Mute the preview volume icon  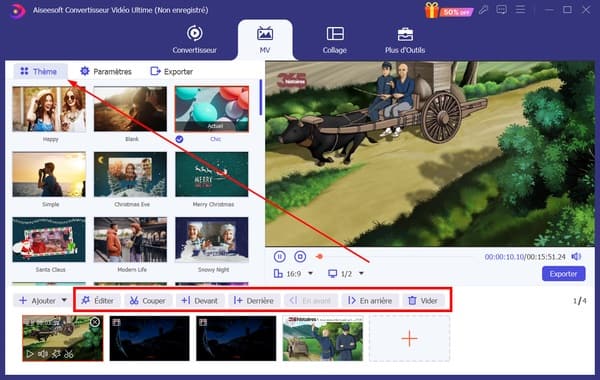click(x=576, y=256)
